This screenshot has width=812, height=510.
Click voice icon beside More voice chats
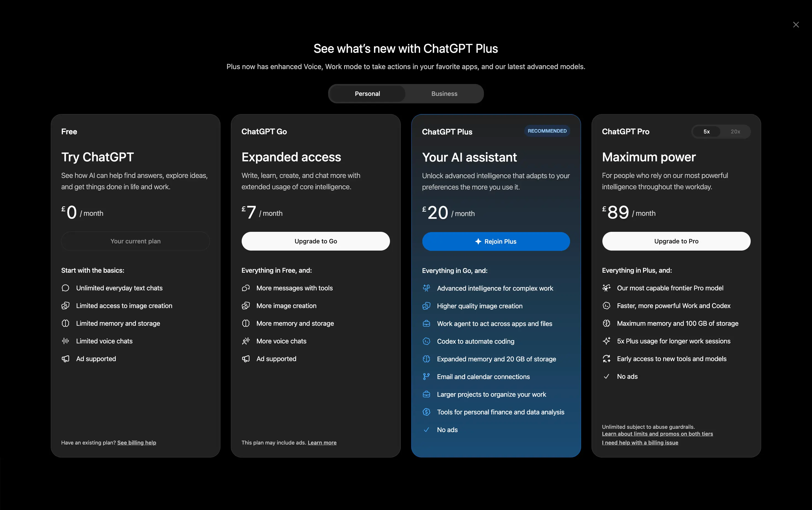click(246, 341)
